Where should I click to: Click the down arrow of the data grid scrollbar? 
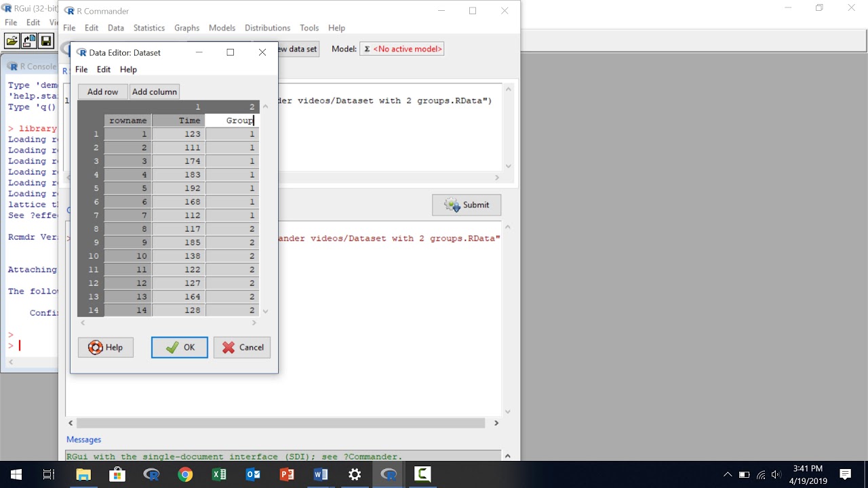(x=265, y=311)
